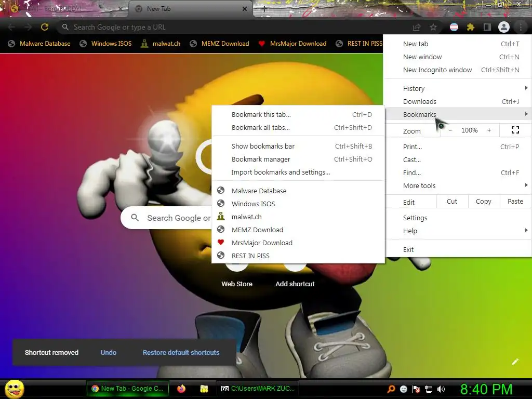
Task: Toggle Show bookmarks bar
Action: point(298,146)
